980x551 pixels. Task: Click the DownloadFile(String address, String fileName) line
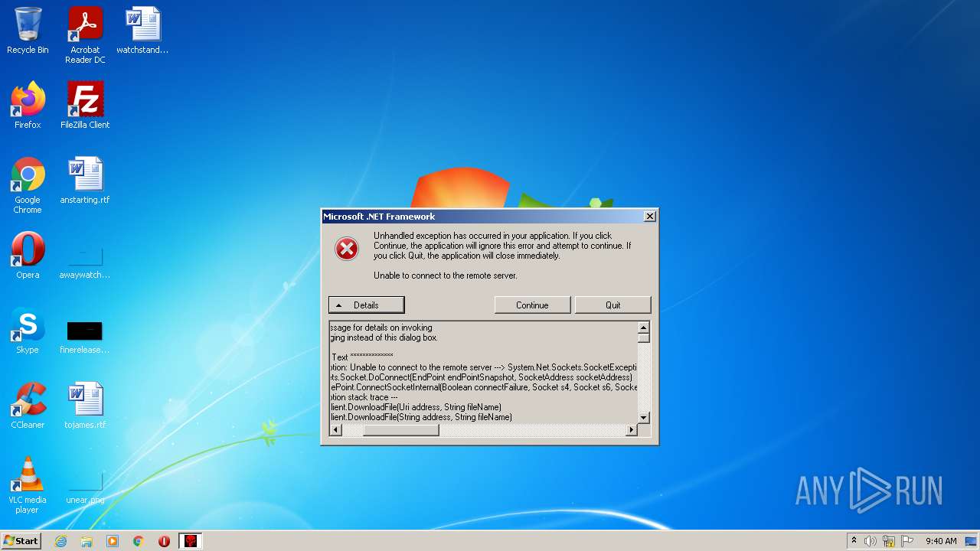pos(421,417)
